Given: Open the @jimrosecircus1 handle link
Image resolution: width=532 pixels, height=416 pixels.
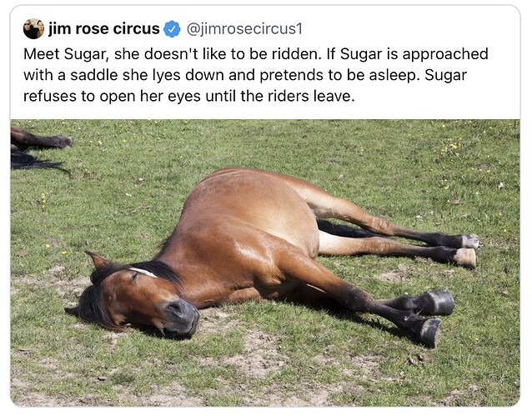Looking at the screenshot, I should point(244,29).
